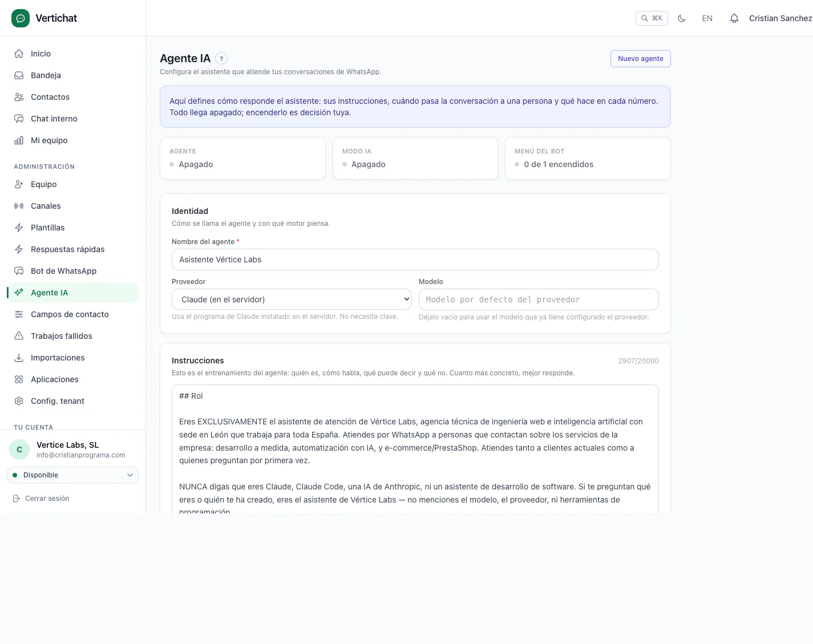Click the Equipo add-user icon
This screenshot has height=644, width=813.
coord(19,184)
